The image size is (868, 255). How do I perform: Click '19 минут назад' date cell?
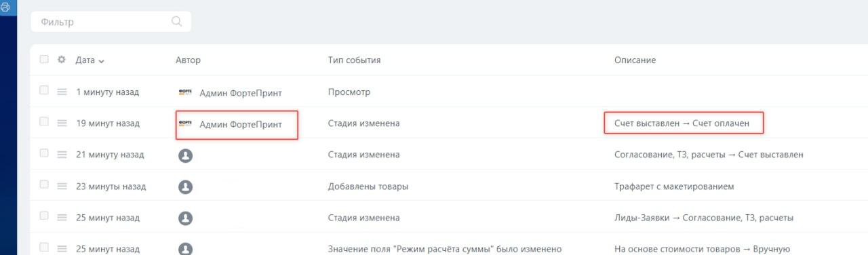[x=108, y=123]
